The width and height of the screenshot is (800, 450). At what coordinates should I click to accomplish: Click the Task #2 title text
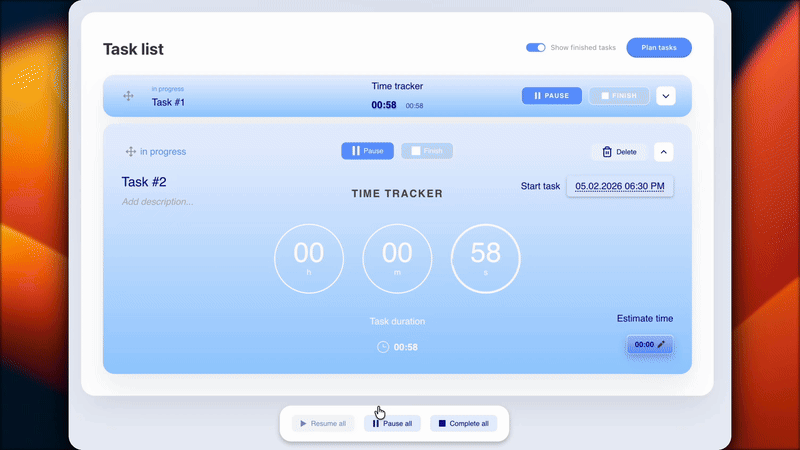144,182
